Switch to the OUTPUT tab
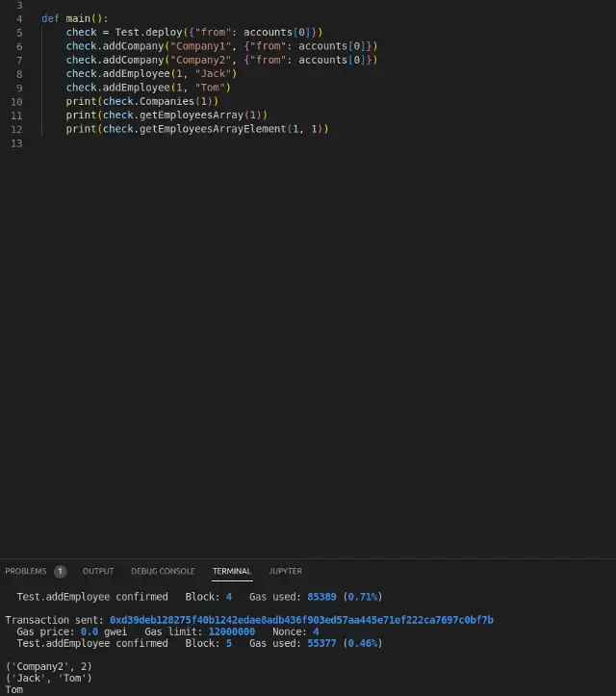This screenshot has width=616, height=696. [98, 571]
